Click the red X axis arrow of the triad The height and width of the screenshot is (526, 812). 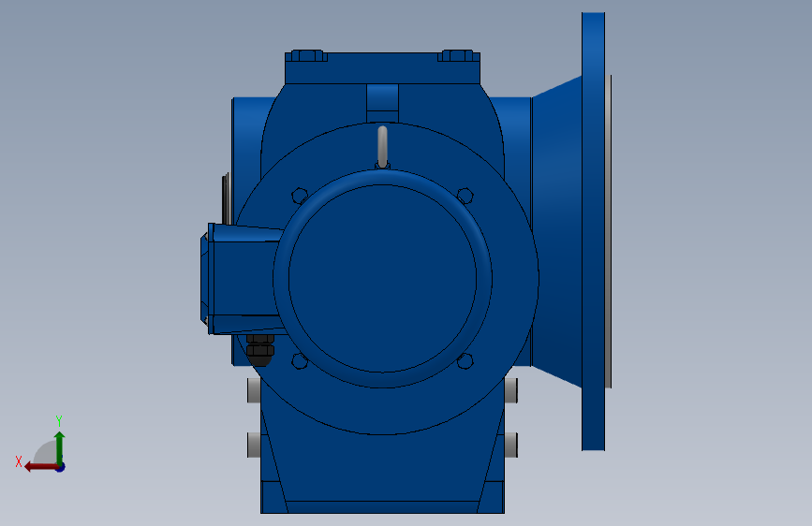tap(40, 467)
